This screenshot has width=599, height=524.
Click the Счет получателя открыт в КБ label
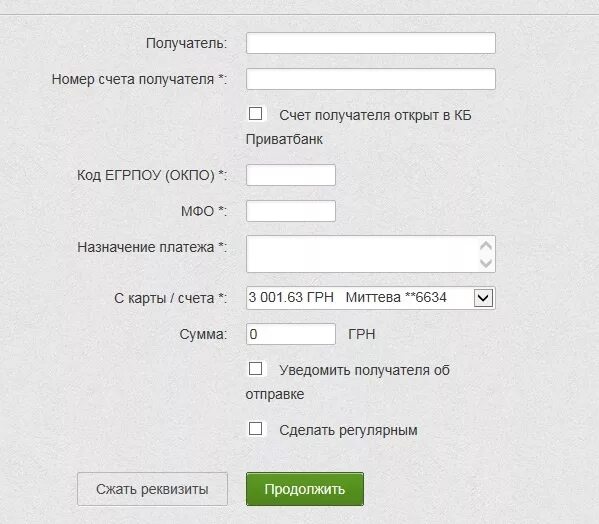375,115
